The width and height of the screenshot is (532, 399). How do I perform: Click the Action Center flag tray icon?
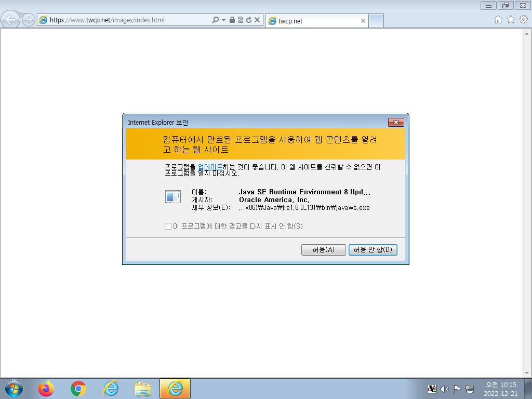pos(457,389)
